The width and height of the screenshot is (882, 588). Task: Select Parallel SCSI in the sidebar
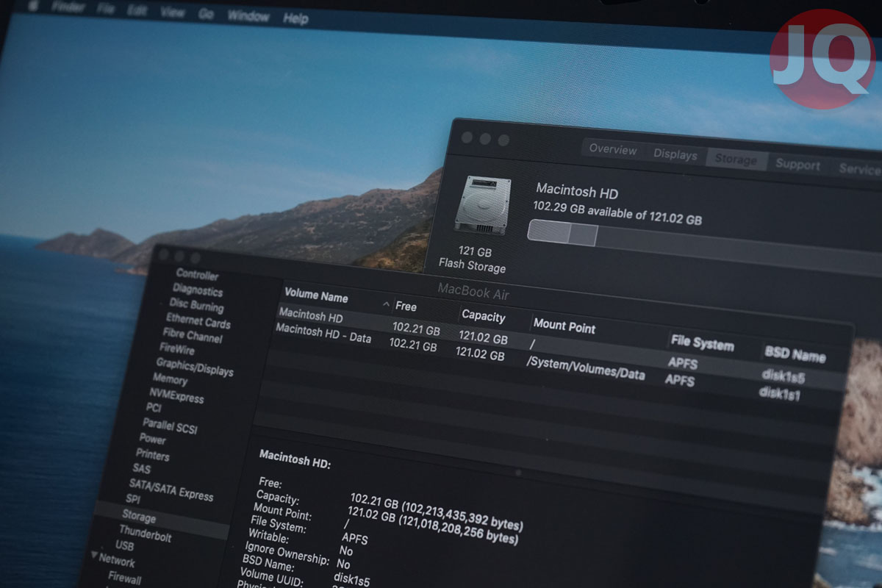pyautogui.click(x=170, y=426)
